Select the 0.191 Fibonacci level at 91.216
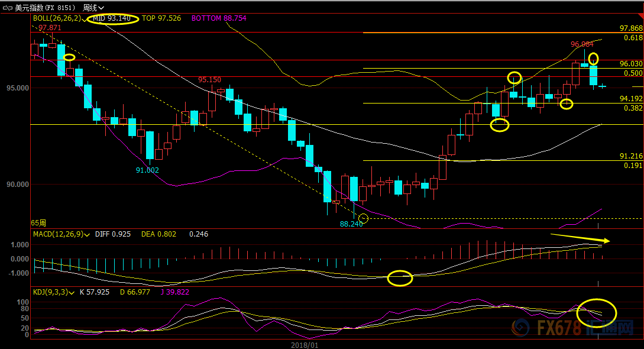The height and width of the screenshot is (349, 644). click(633, 166)
